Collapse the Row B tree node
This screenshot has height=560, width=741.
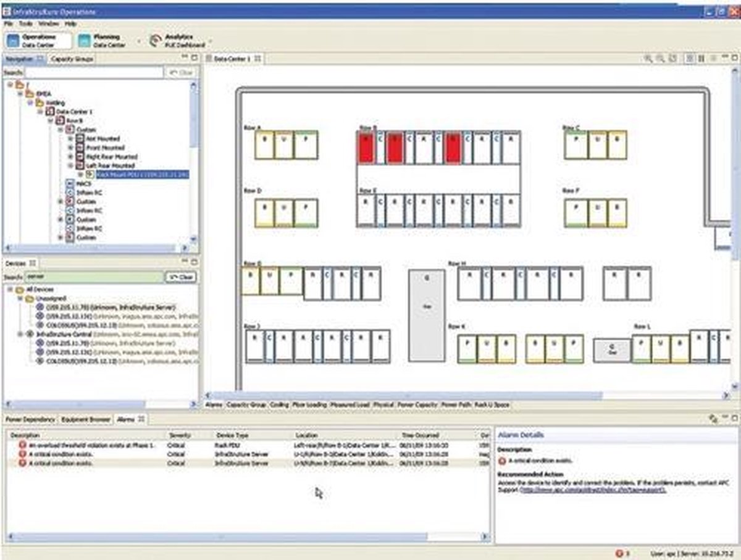50,121
